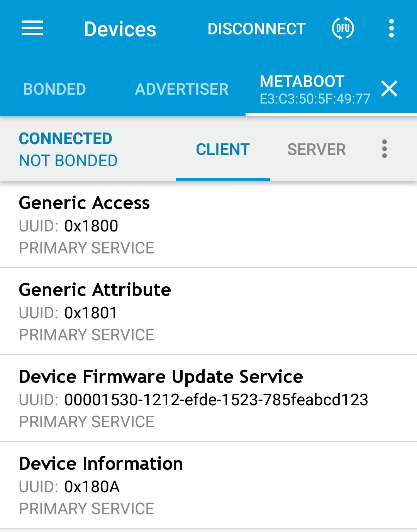Tap the UUID 0x1800 value

click(x=91, y=226)
